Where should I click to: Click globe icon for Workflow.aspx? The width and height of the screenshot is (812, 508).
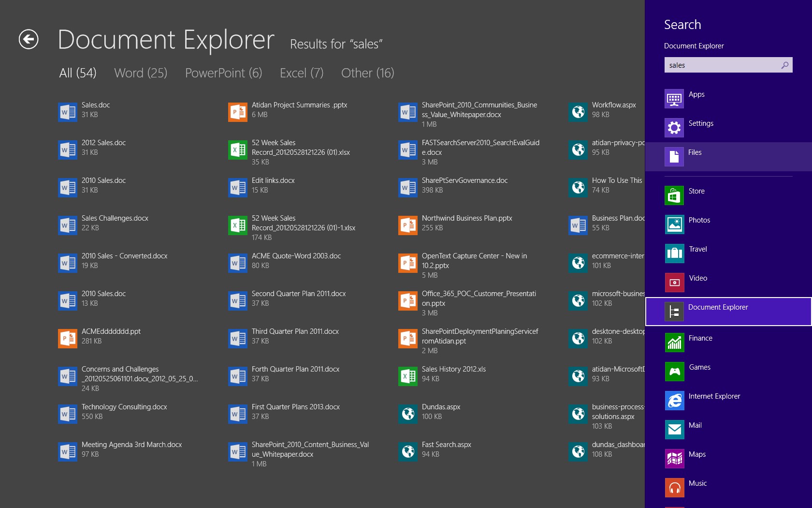pyautogui.click(x=578, y=112)
